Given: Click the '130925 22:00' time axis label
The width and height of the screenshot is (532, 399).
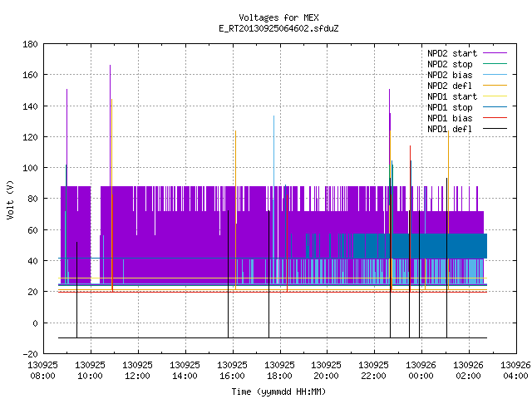Looking at the screenshot, I should tap(374, 371).
